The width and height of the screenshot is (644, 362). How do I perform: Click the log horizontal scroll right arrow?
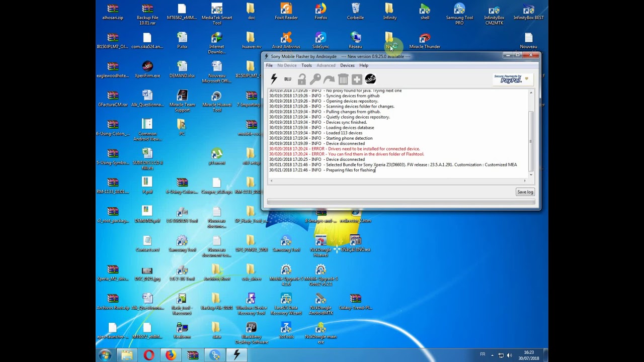(x=524, y=180)
